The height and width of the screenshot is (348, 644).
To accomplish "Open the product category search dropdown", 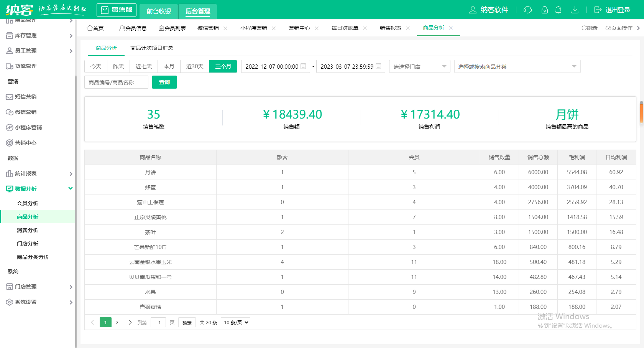I will (517, 66).
